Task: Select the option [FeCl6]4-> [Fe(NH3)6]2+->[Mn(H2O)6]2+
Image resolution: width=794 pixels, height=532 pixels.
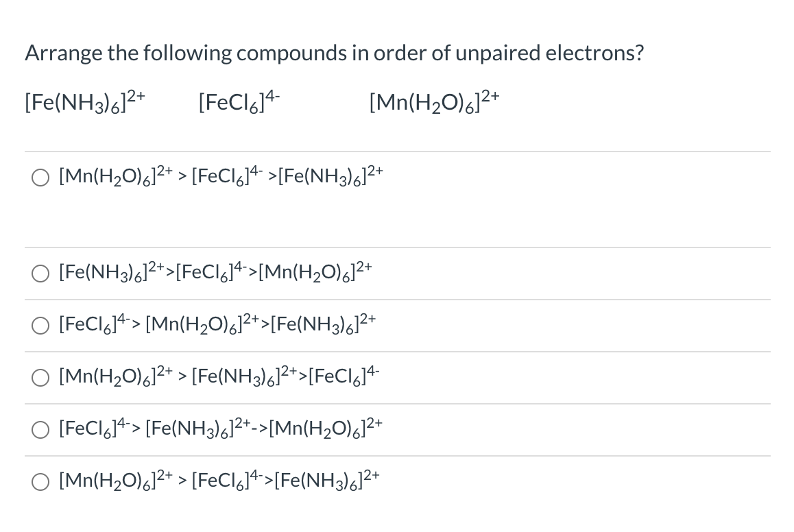Action: point(40,429)
